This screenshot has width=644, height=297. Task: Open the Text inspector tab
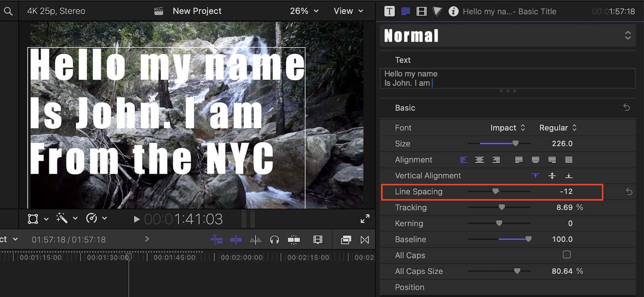click(406, 11)
